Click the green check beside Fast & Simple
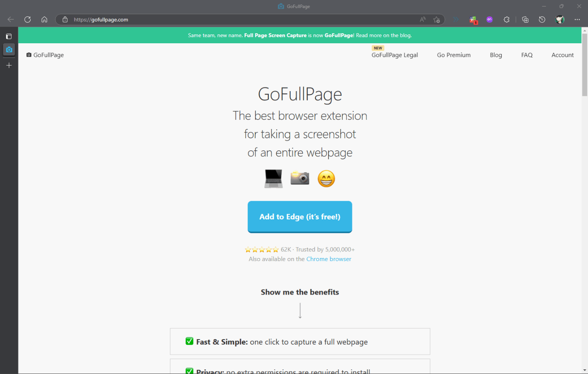The width and height of the screenshot is (588, 374). click(x=189, y=341)
